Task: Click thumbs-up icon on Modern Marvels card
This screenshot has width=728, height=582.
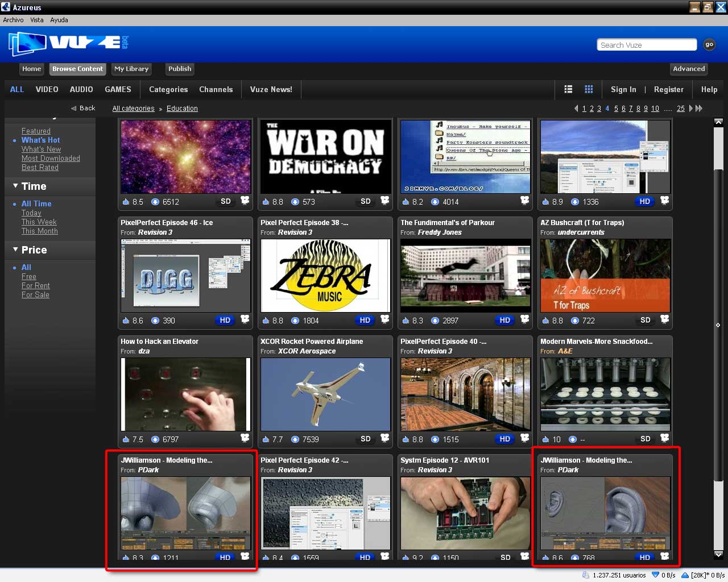Action: (x=545, y=439)
